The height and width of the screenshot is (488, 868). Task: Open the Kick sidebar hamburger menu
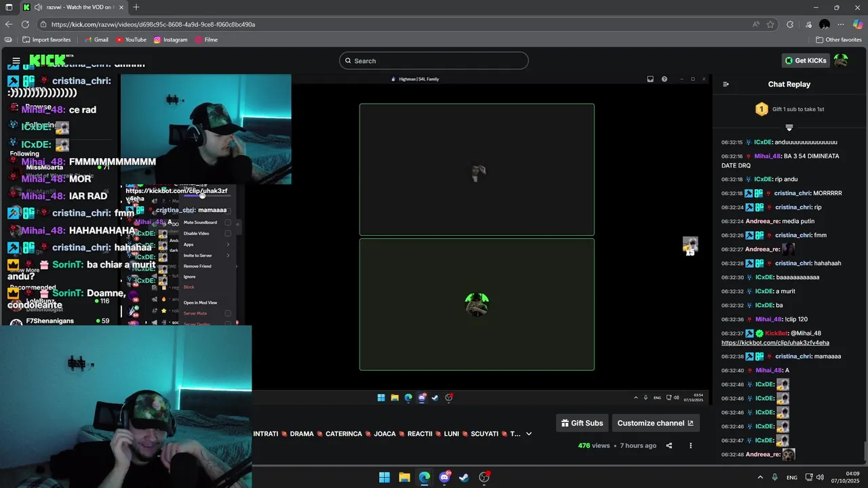(16, 61)
